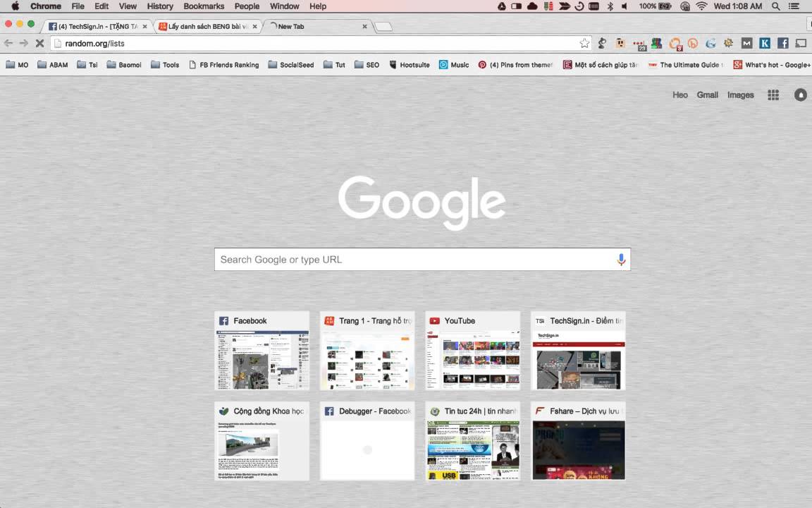
Task: Open a new tab with the tab button
Action: 383,26
